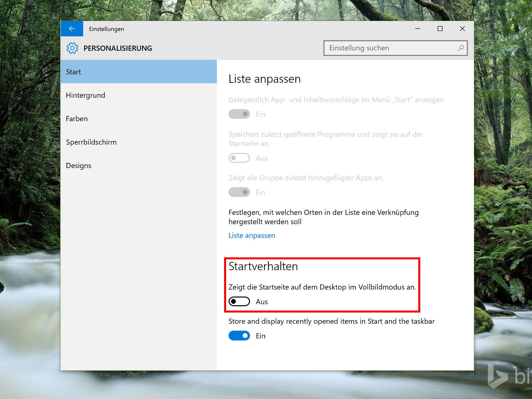This screenshot has width=532, height=399.
Task: Close the Einstellungen window
Action: [x=462, y=29]
